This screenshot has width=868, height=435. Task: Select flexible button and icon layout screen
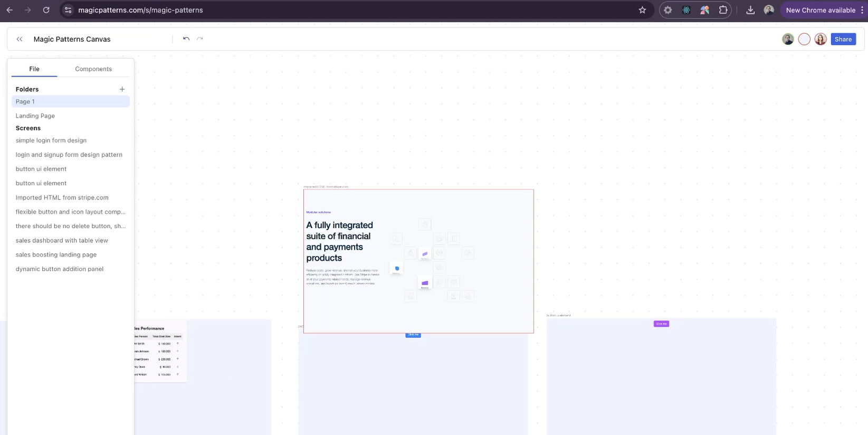pos(71,212)
